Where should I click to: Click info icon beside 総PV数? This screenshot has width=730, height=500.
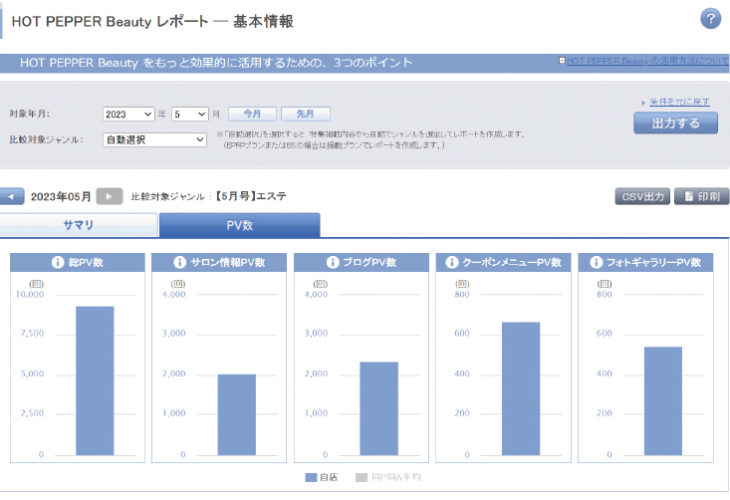58,263
